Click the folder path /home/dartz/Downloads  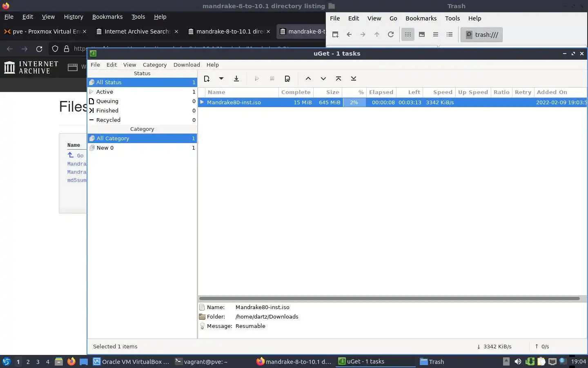coord(267,316)
